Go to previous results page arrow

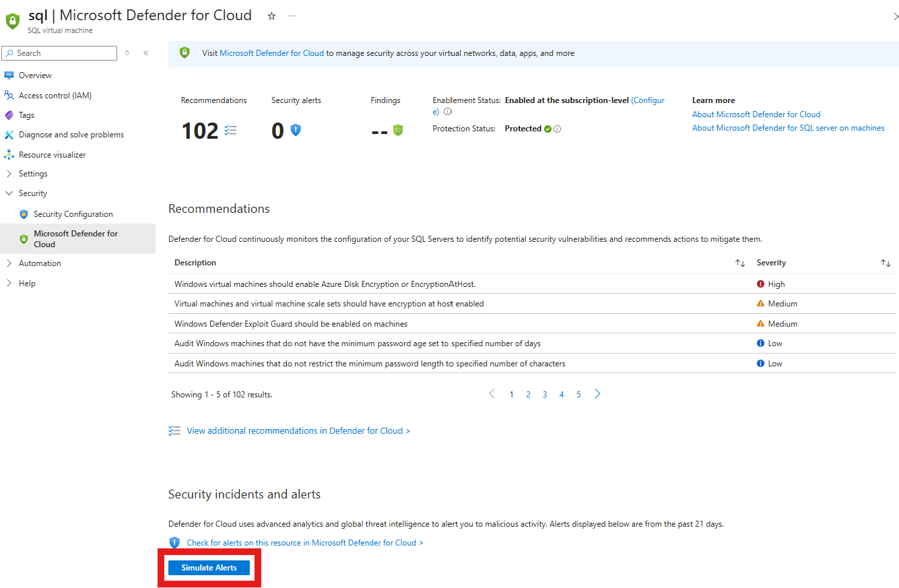(x=492, y=394)
